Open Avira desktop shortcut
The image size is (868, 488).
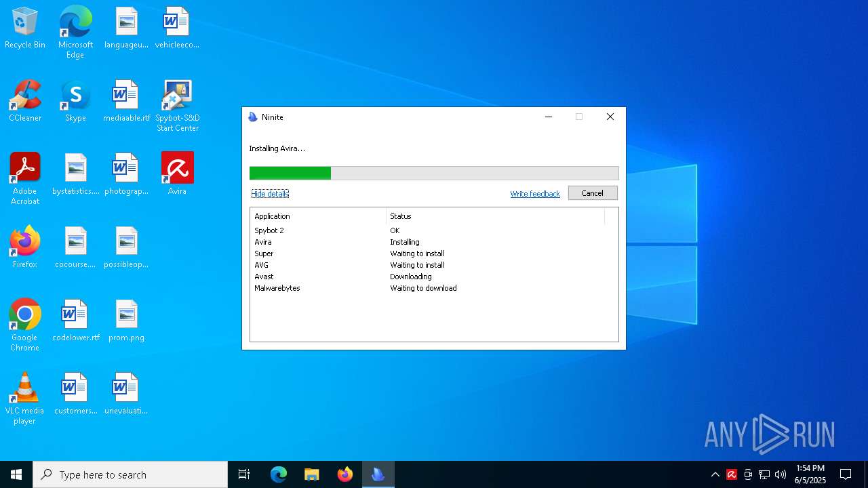click(x=177, y=175)
